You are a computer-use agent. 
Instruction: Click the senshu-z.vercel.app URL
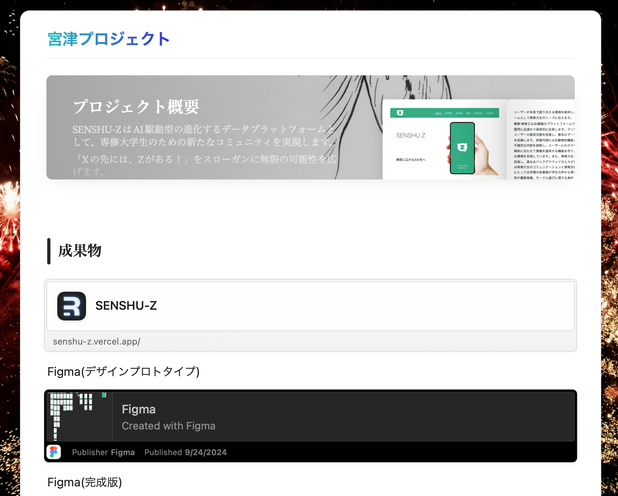tap(97, 342)
